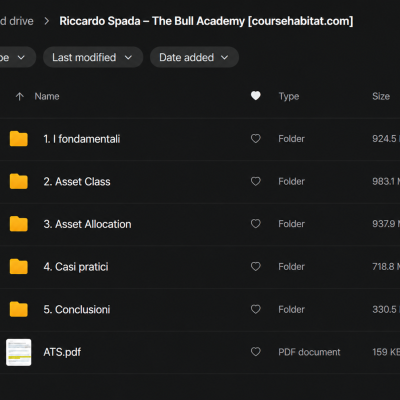
Task: Open the Last modified filter dropdown
Action: (93, 57)
